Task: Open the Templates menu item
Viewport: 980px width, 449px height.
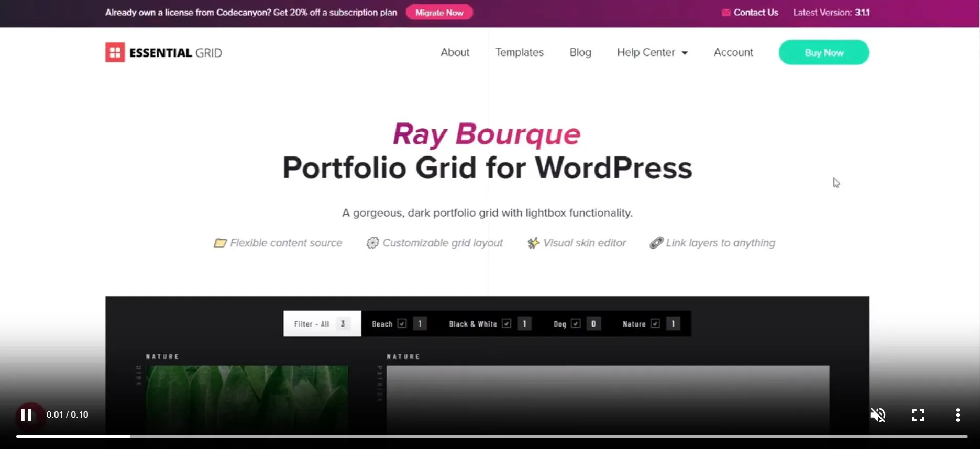Action: point(520,52)
